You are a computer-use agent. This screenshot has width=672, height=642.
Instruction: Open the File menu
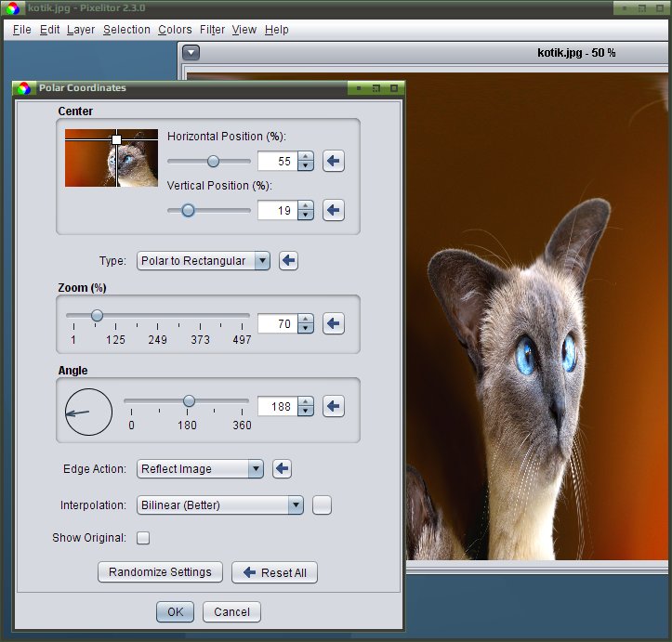click(x=22, y=30)
